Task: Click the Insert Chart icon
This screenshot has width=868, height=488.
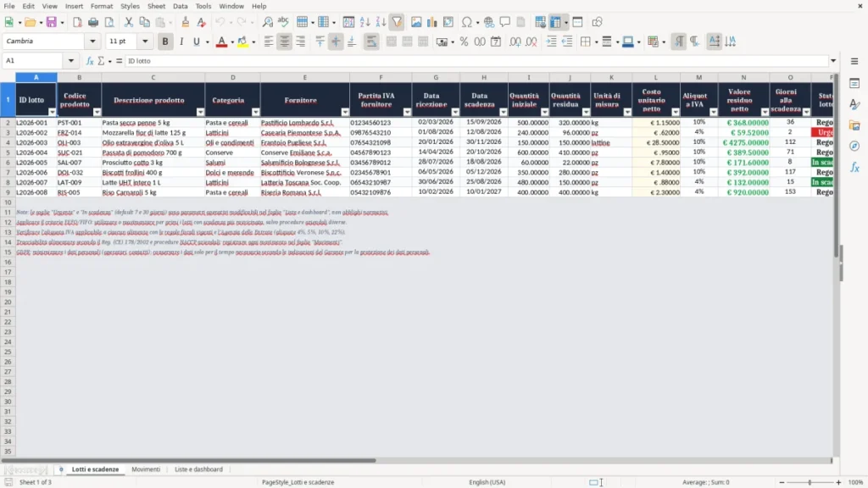Action: point(432,22)
